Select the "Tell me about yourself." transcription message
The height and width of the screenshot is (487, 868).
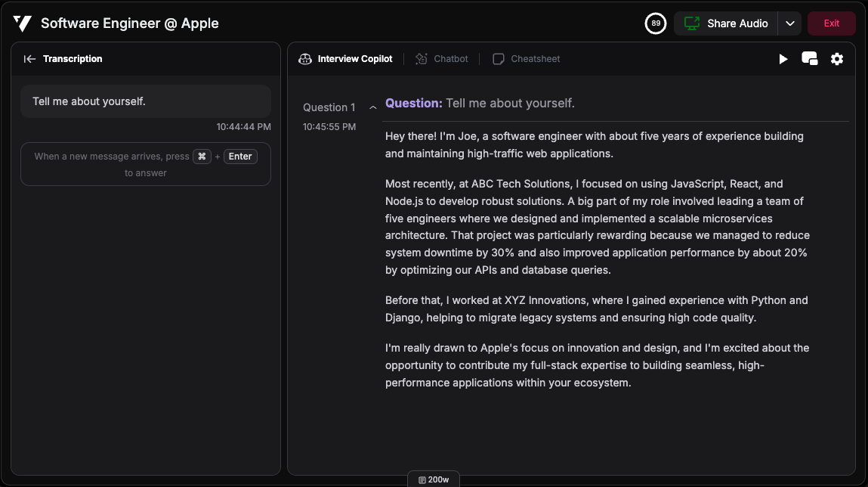click(146, 101)
